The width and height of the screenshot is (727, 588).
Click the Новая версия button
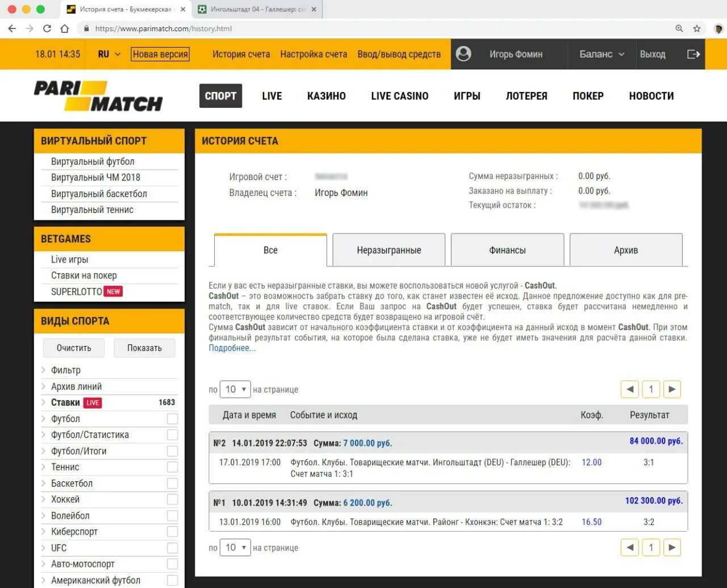(160, 54)
